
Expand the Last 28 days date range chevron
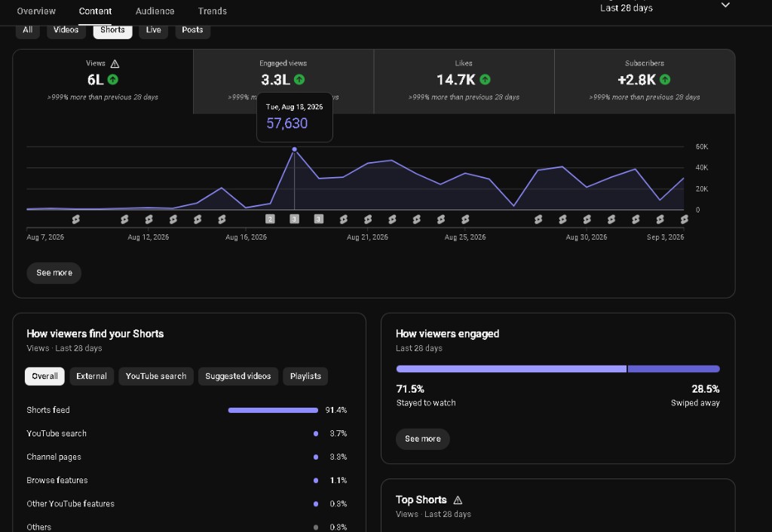pyautogui.click(x=725, y=5)
